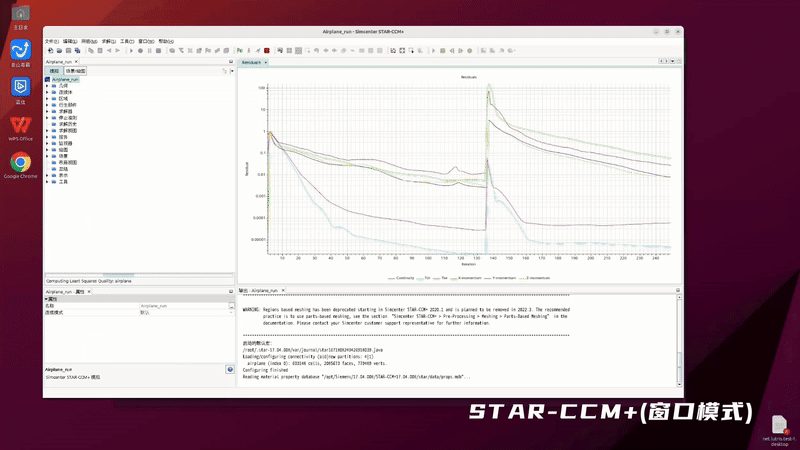Image resolution: width=800 pixels, height=450 pixels.
Task: Click the New Simulation toolbar icon
Action: click(x=50, y=51)
